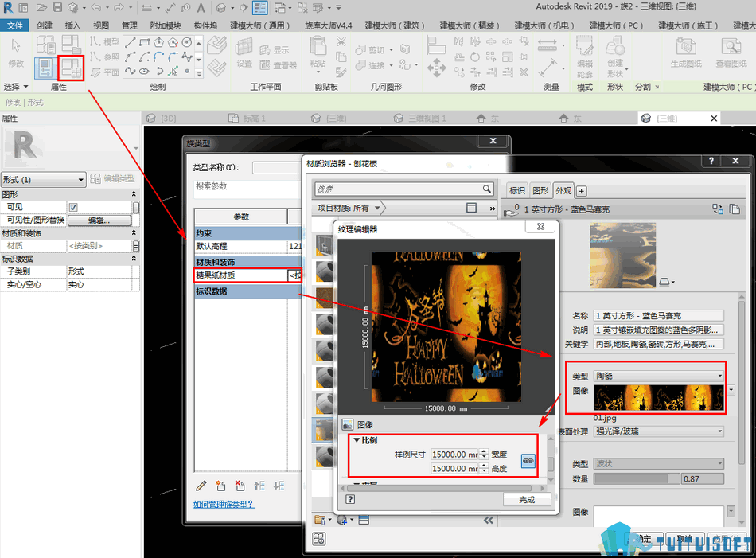
Task: Open the 如何管理族类型? help link
Action: click(224, 504)
